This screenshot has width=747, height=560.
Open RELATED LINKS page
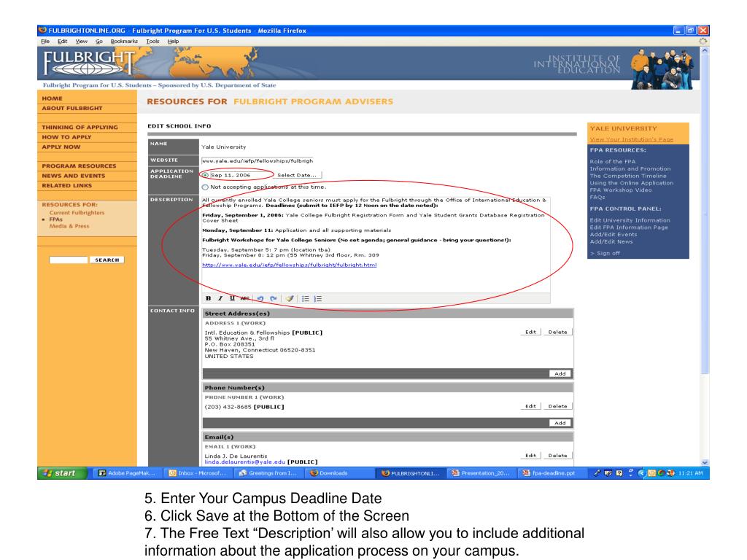click(66, 186)
